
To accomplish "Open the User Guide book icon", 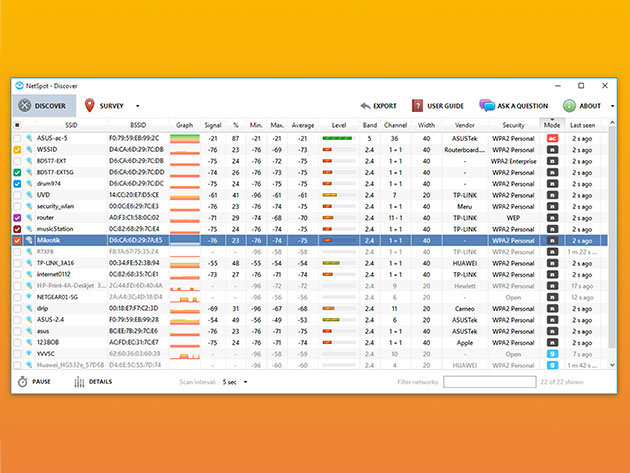I will pos(417,106).
